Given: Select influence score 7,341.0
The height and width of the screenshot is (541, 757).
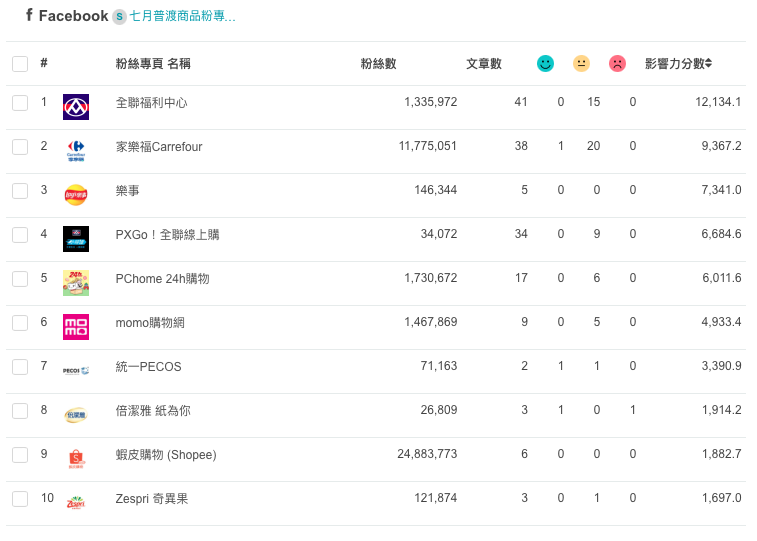Looking at the screenshot, I should (721, 190).
